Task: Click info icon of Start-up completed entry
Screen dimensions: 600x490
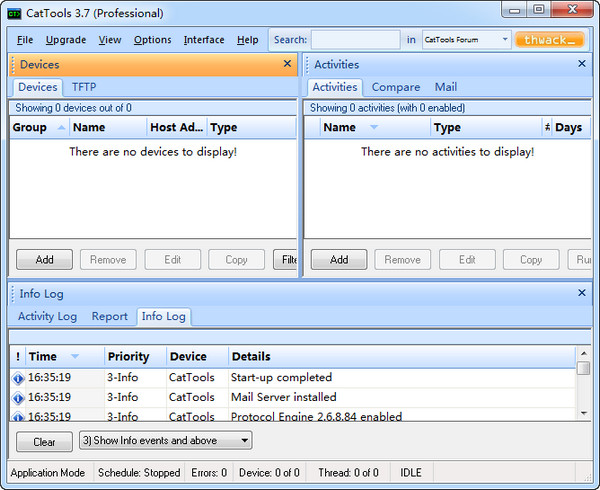Action: [x=18, y=378]
